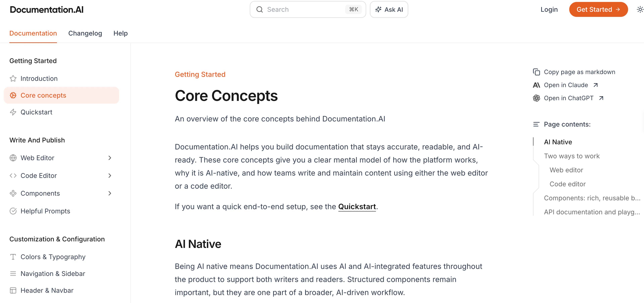Screen dimensions: 644x303
Task: Click the copy icon beside Copy page as markdown
Action: click(x=536, y=72)
